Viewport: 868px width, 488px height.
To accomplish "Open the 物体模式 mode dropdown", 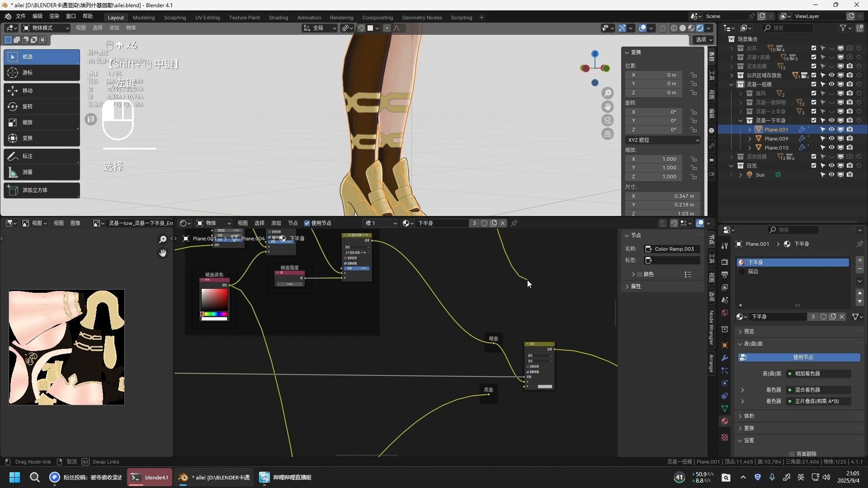I will pyautogui.click(x=46, y=28).
